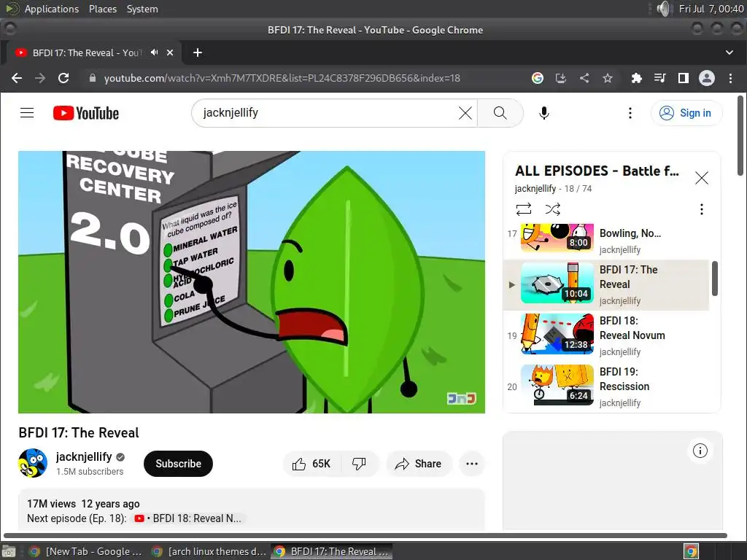Viewport: 747px width, 560px height.
Task: Click the horizontal page scrollbar
Action: [x=365, y=536]
